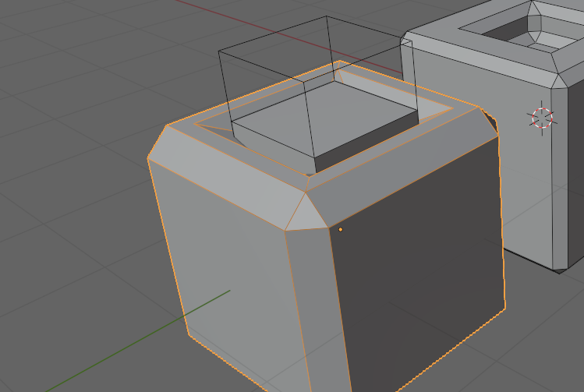The image size is (584, 392).
Task: Click the selected cube's orange origin dot
Action: [340, 230]
